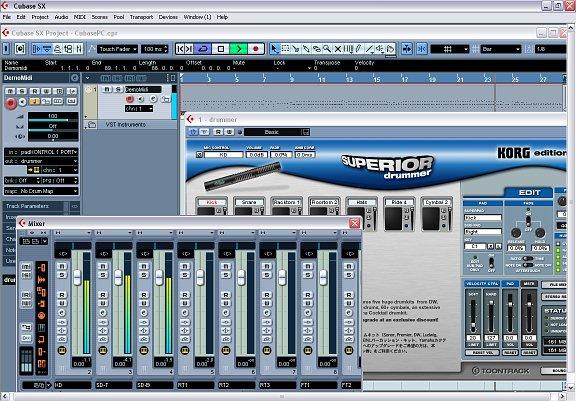Toggle the Cycle loop transport button
This screenshot has height=401, width=576.
[203, 49]
